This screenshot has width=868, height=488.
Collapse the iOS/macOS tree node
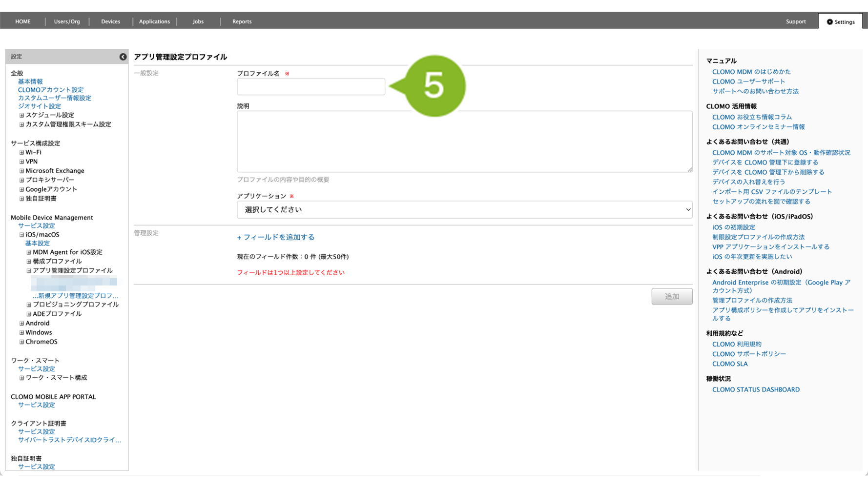click(x=21, y=235)
